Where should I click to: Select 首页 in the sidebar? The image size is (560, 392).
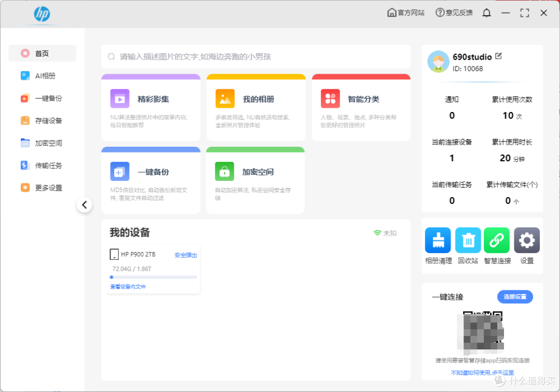42,53
